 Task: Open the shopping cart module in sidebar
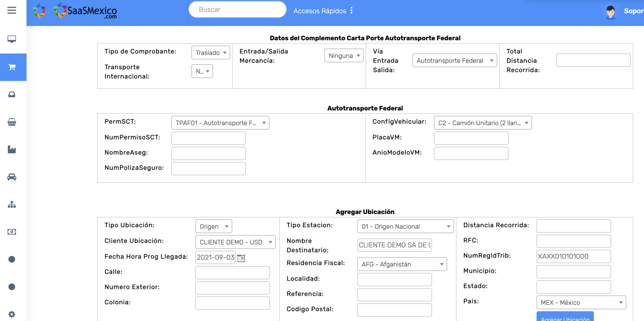point(12,67)
